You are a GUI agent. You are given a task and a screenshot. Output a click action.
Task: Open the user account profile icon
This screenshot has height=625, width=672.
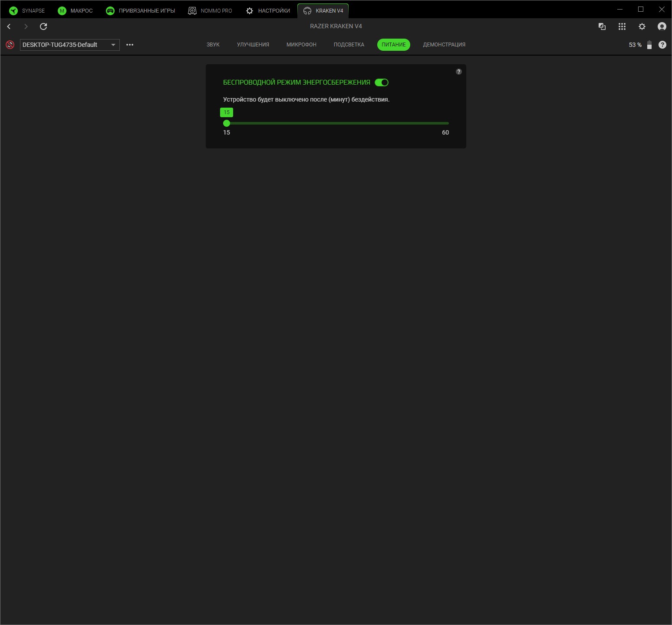click(662, 26)
